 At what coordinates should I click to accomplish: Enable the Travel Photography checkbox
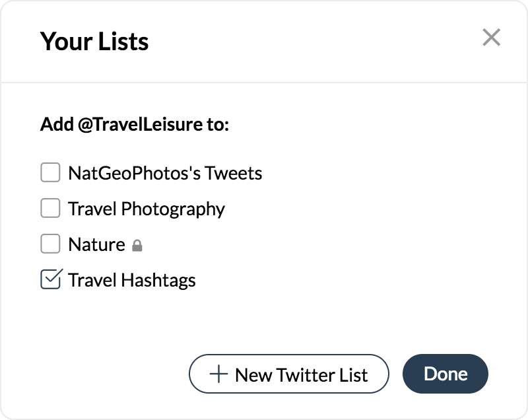51,209
